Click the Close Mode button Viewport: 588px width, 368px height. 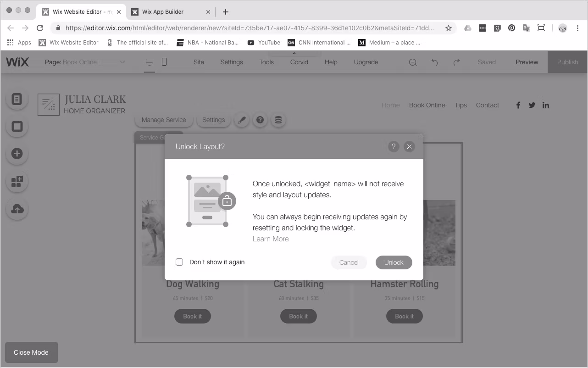31,352
